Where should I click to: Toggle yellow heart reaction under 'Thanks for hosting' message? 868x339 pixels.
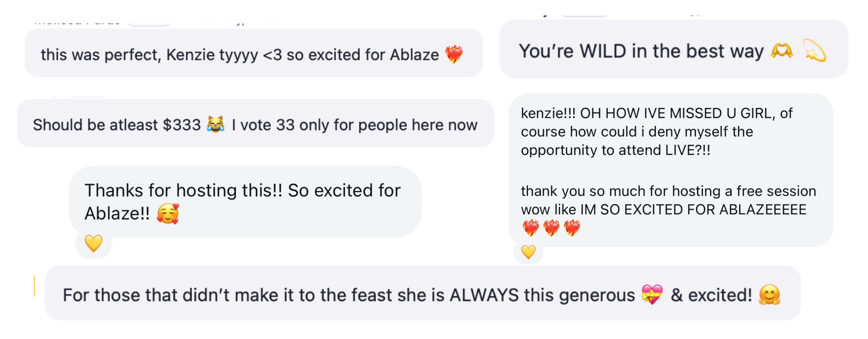94,243
